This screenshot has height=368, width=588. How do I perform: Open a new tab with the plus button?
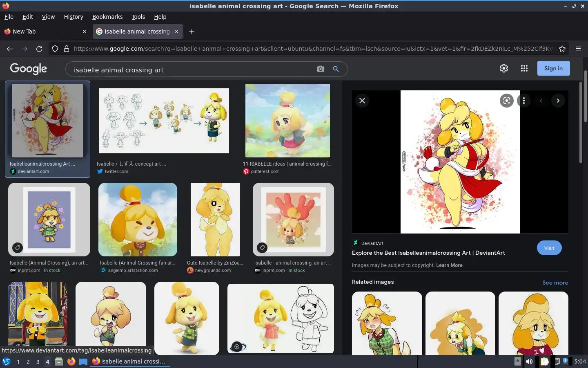pos(192,31)
